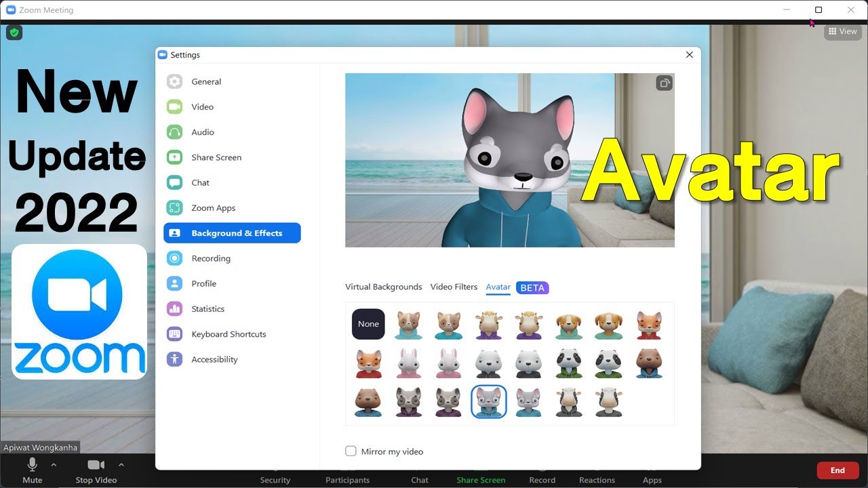Viewport: 868px width, 488px height.
Task: Select polar bear avatar in dark hoodie
Action: click(488, 363)
